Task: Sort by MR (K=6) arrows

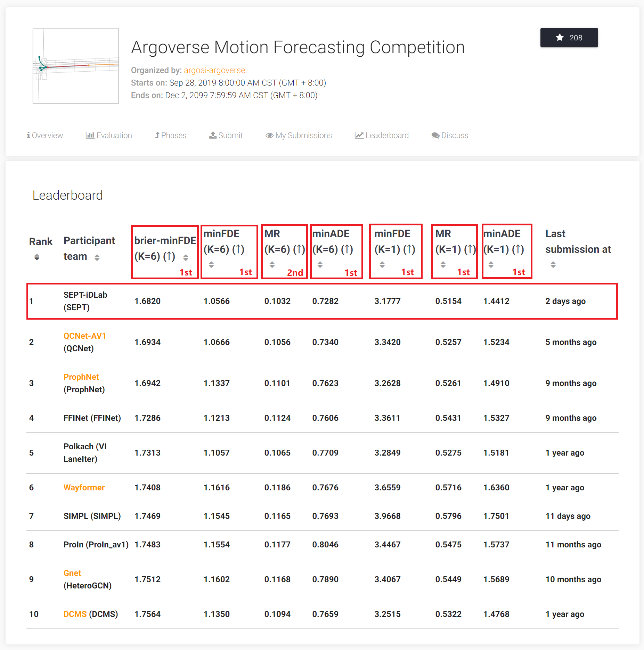Action: pyautogui.click(x=272, y=265)
